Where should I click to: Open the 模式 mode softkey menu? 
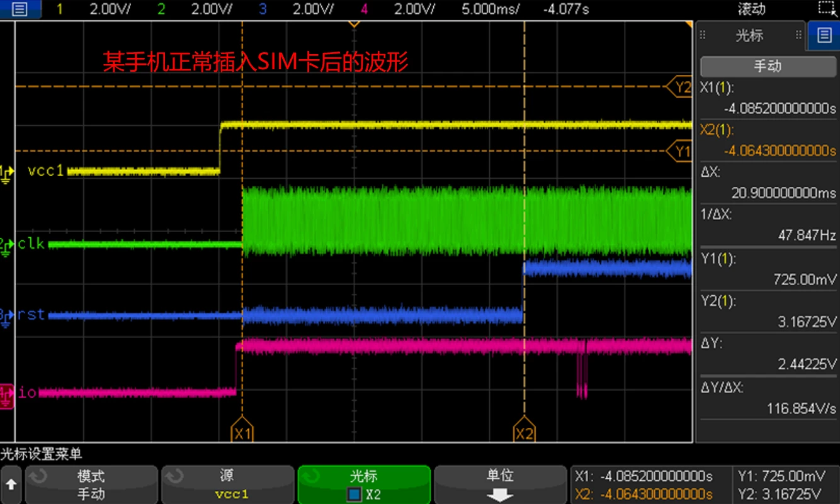point(91,485)
